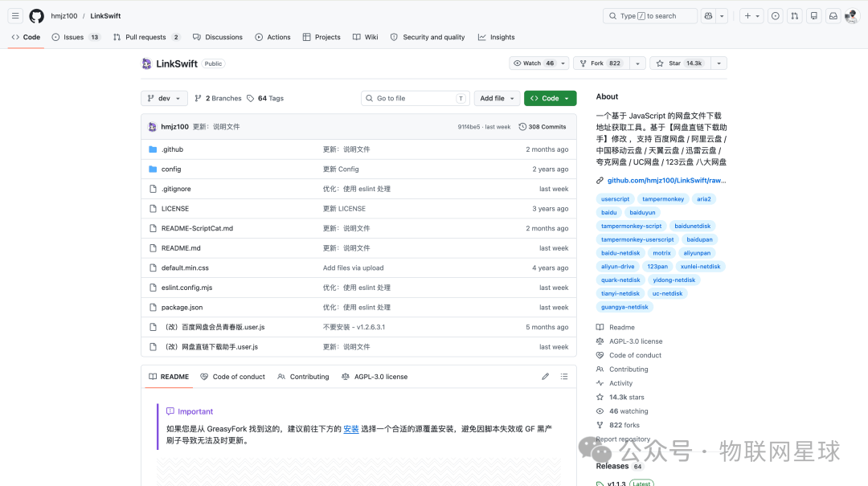Screen dimensions: 868x486
Task: Expand Copilot dropdown arrow in header
Action: [722, 16]
